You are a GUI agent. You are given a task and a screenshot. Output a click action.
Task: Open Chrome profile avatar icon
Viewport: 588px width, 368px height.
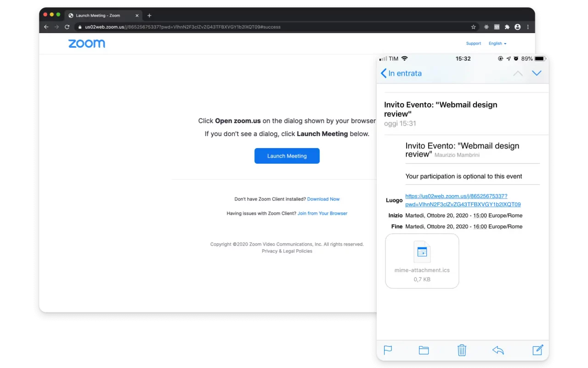518,27
